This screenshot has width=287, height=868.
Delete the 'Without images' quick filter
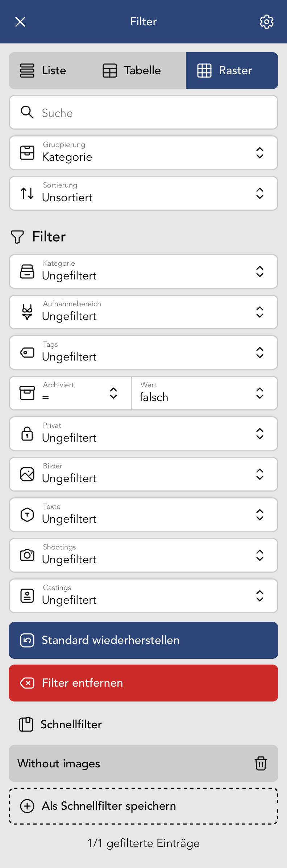coord(261,764)
